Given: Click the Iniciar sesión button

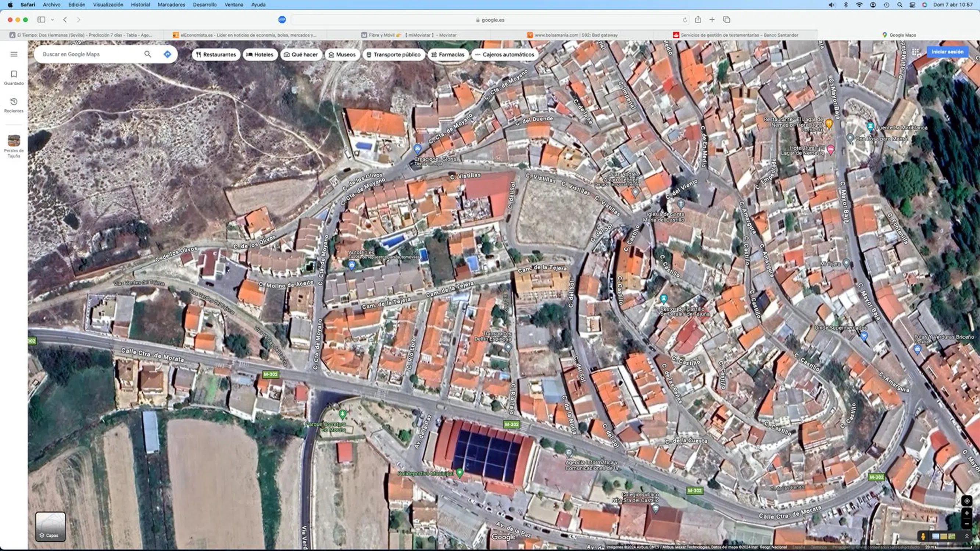Looking at the screenshot, I should pos(947,52).
